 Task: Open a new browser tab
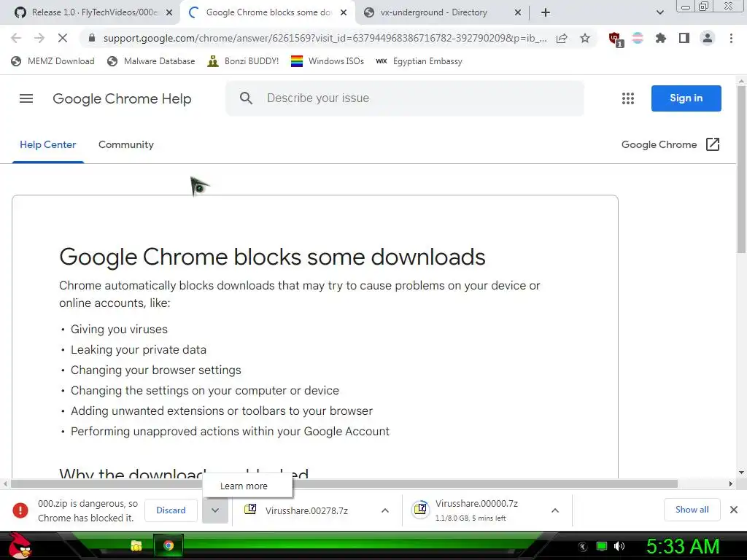[x=546, y=12]
